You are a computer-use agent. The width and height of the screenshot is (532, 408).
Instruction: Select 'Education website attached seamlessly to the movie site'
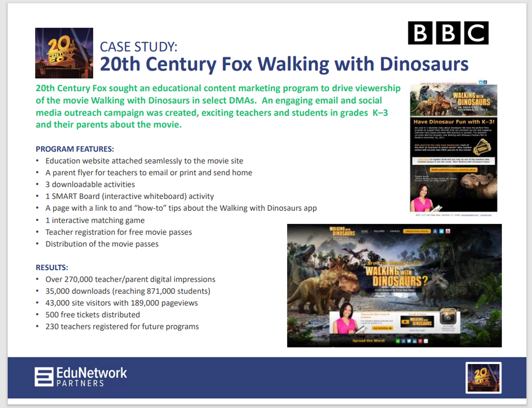tap(144, 161)
